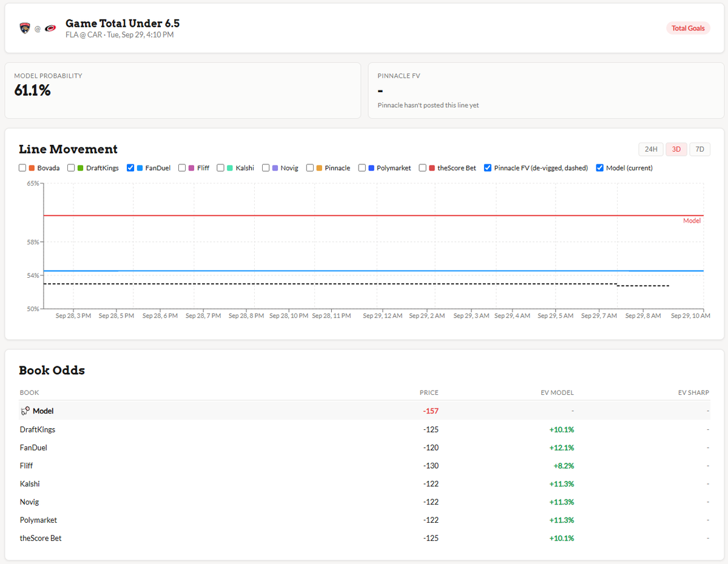Screen dimensions: 728x564
Task: Click the FanDuel row in Book Odds
Action: [x=364, y=448]
